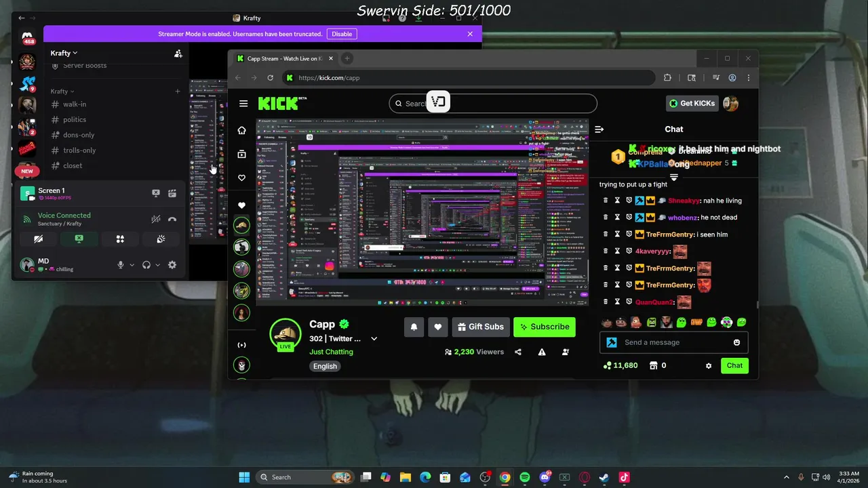
Task: Open the soundboard button in Discord
Action: coord(161,239)
